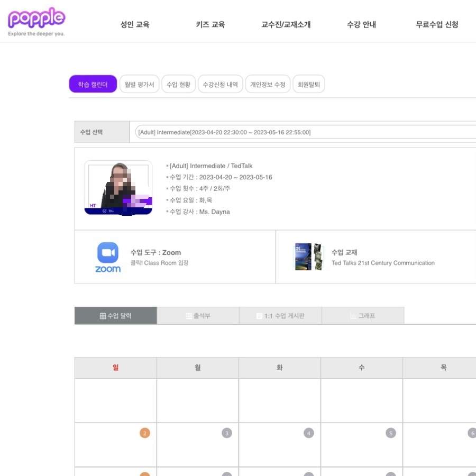The height and width of the screenshot is (476, 476).
Task: Select the 학습 캘린더 tab button
Action: coord(93,84)
